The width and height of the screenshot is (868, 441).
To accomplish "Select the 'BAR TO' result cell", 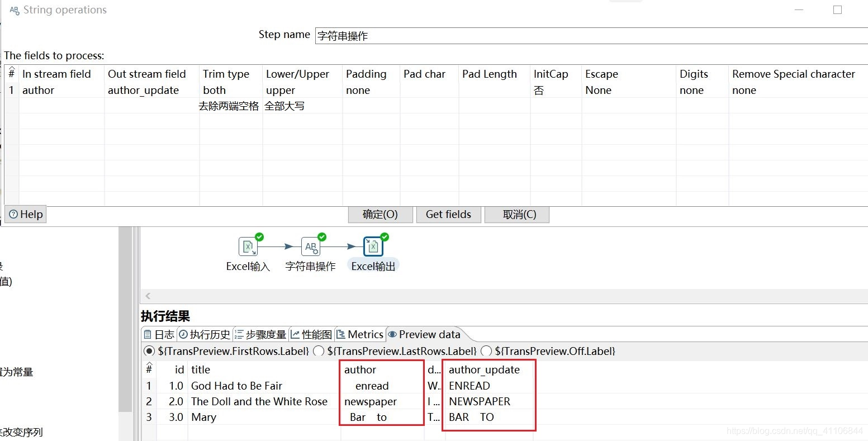I will tap(490, 417).
